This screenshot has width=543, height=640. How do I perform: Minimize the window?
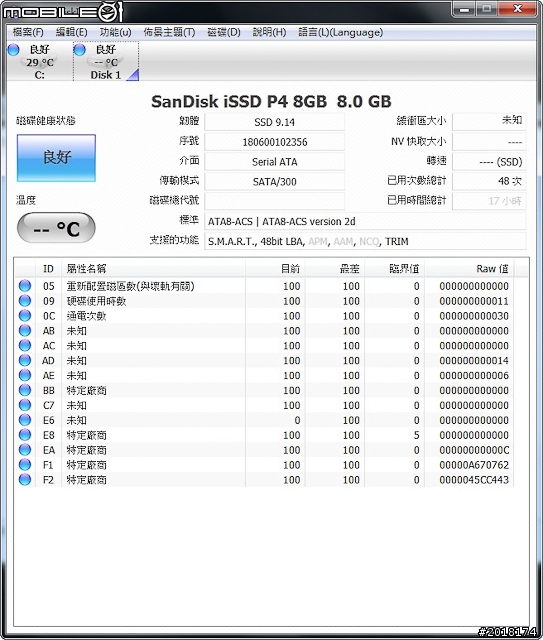464,9
